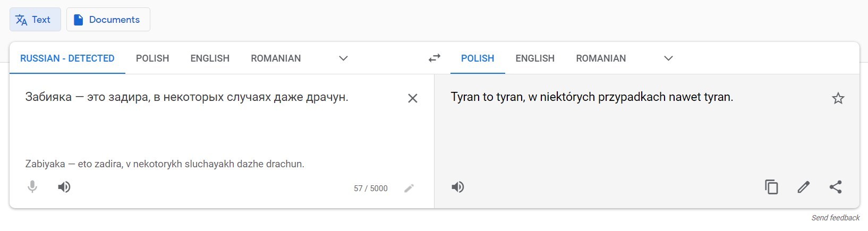
Task: Set source language to English
Action: (x=210, y=58)
